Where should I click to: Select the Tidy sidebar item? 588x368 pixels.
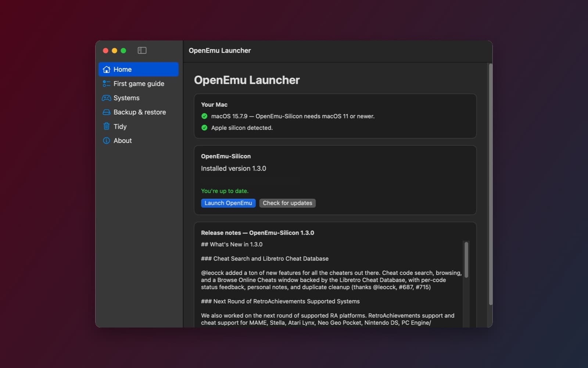[139, 126]
